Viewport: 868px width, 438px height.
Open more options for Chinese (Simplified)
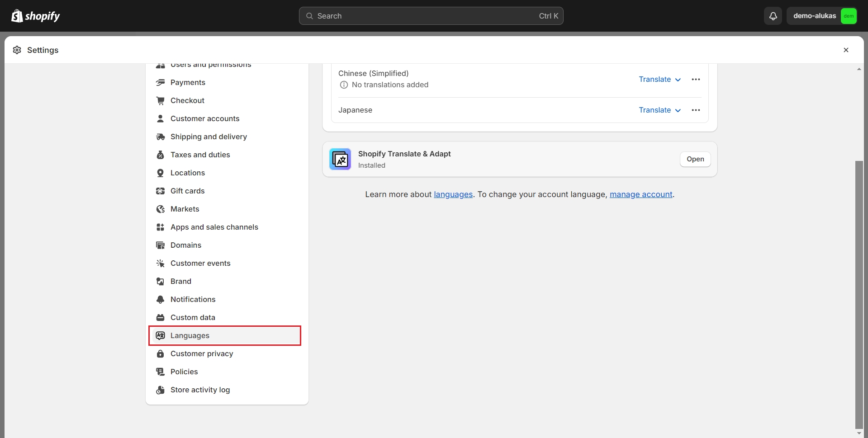click(x=696, y=80)
